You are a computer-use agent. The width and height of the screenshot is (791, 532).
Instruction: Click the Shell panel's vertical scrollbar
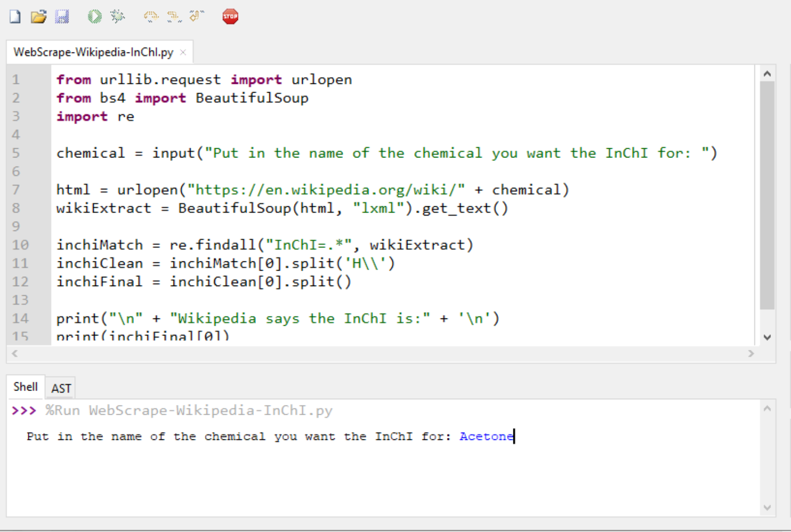[767, 458]
